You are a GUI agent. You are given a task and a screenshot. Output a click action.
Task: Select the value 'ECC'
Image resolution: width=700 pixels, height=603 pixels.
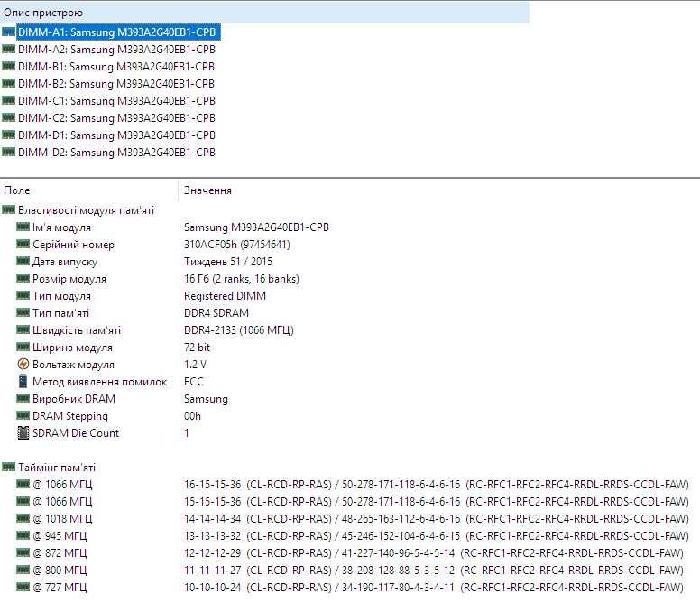point(194,382)
